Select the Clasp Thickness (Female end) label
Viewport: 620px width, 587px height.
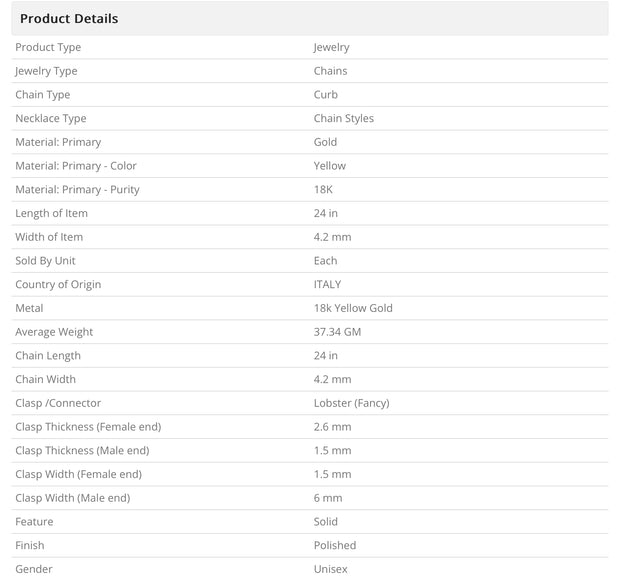88,427
